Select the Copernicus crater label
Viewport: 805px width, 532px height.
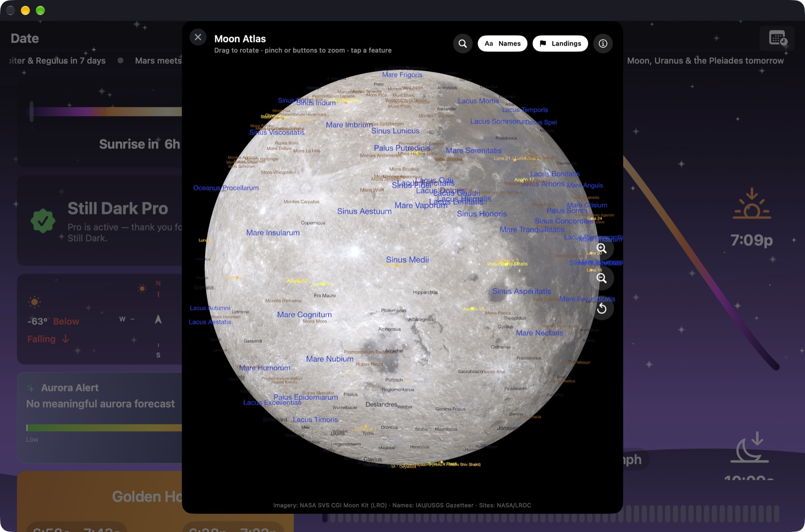point(313,223)
